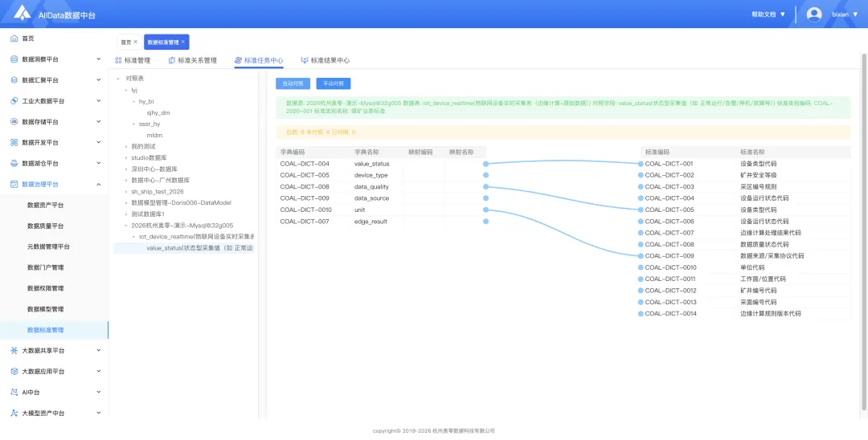
Task: Expand the studio数据库 tree node arrow
Action: click(126, 157)
